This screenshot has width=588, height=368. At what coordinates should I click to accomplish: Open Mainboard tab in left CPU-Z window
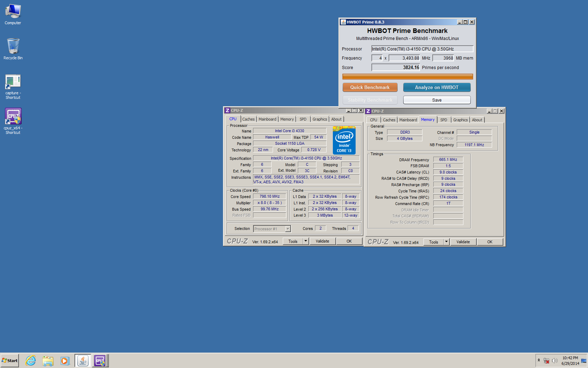267,119
